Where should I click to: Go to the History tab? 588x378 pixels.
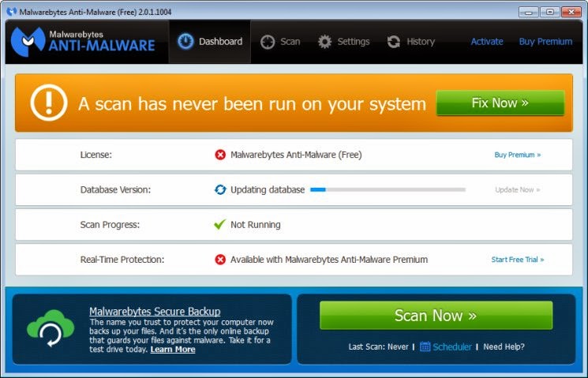click(410, 42)
